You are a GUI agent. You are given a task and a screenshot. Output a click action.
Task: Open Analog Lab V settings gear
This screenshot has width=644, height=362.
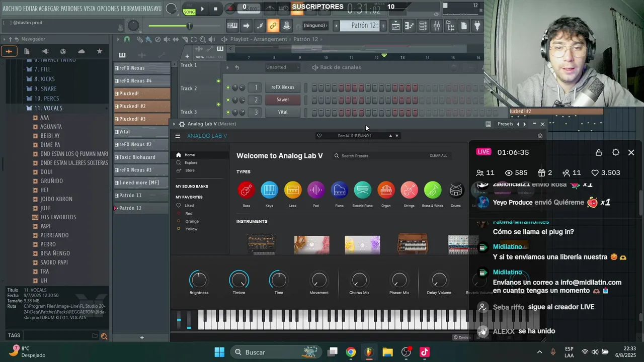540,136
